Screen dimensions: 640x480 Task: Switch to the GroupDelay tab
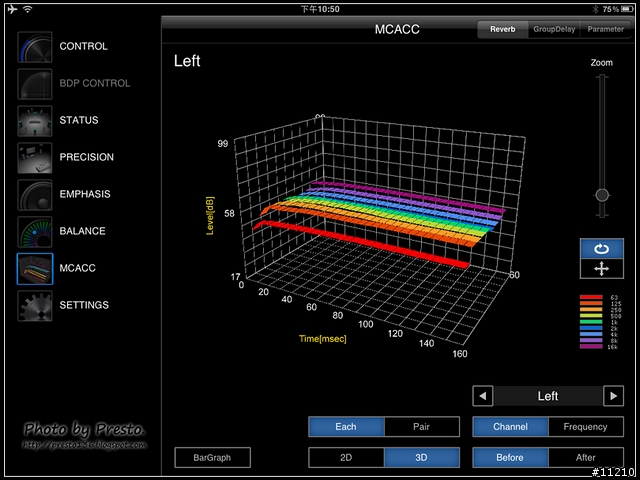pyautogui.click(x=554, y=29)
